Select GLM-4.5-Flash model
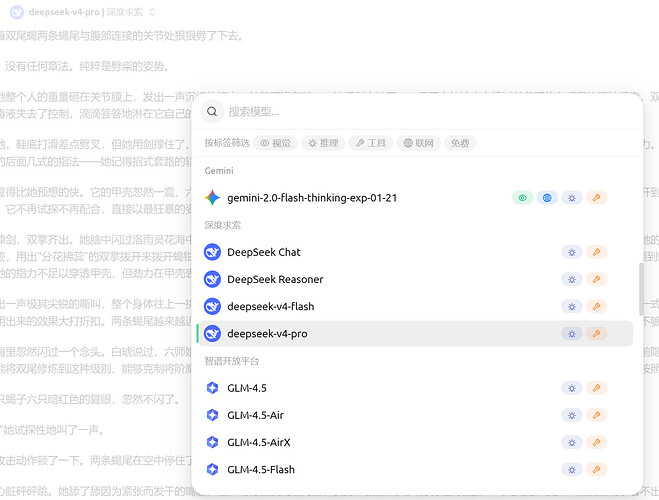 [x=415, y=469]
